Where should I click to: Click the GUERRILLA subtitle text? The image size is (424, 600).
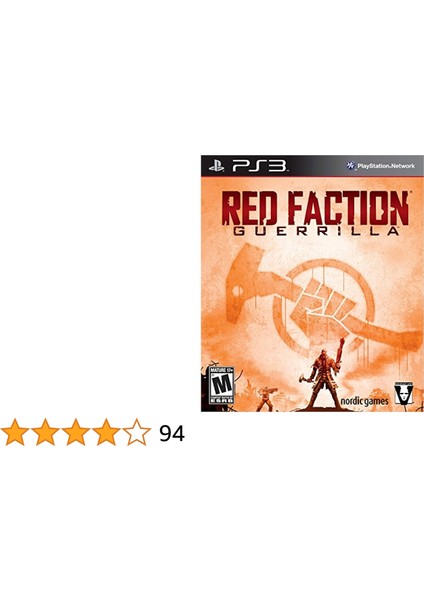[314, 232]
